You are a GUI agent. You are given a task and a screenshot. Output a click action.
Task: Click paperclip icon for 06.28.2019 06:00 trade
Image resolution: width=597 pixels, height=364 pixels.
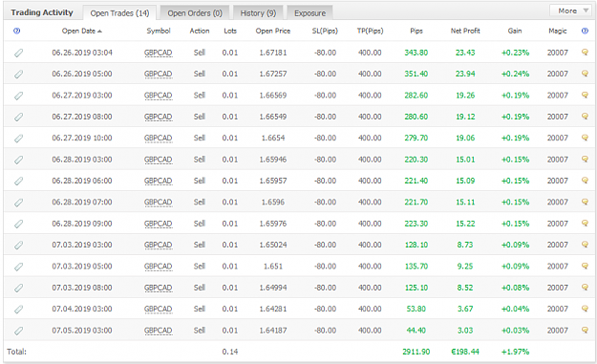18,181
